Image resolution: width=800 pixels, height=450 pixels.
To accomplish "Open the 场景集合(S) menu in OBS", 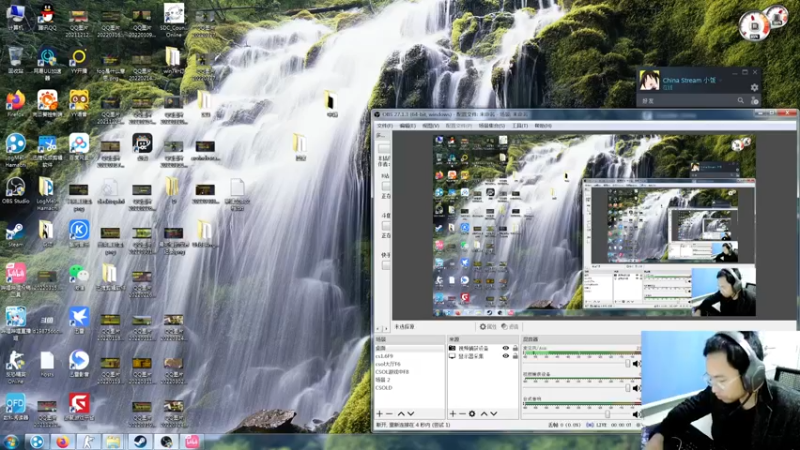I will [491, 126].
